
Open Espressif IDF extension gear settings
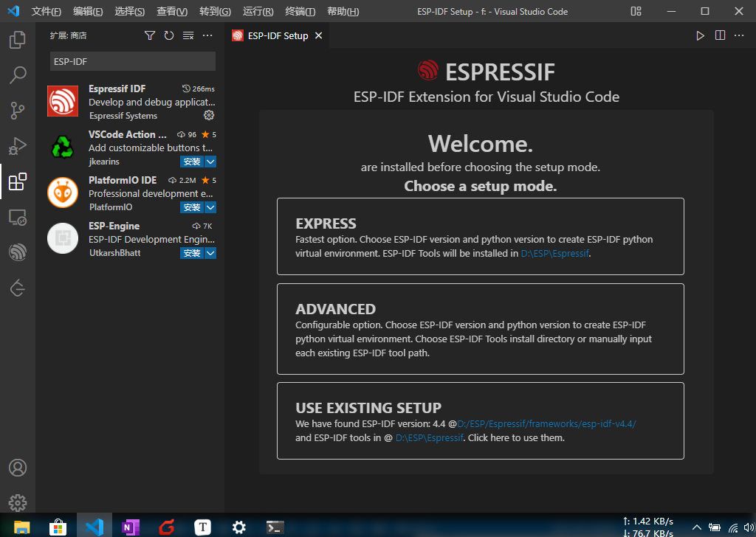click(209, 115)
